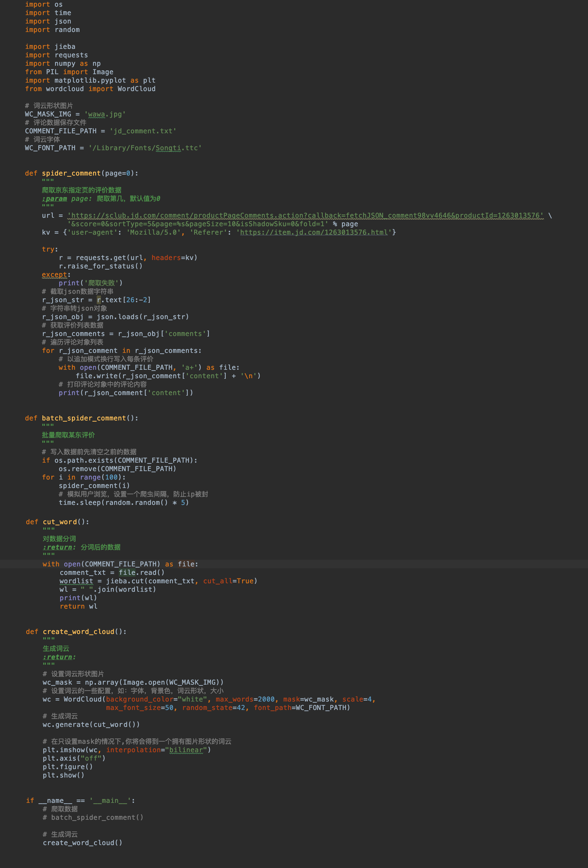Click the 'jd_comment.txt' file path string
Viewport: 588px width, 868px height.
tap(143, 131)
